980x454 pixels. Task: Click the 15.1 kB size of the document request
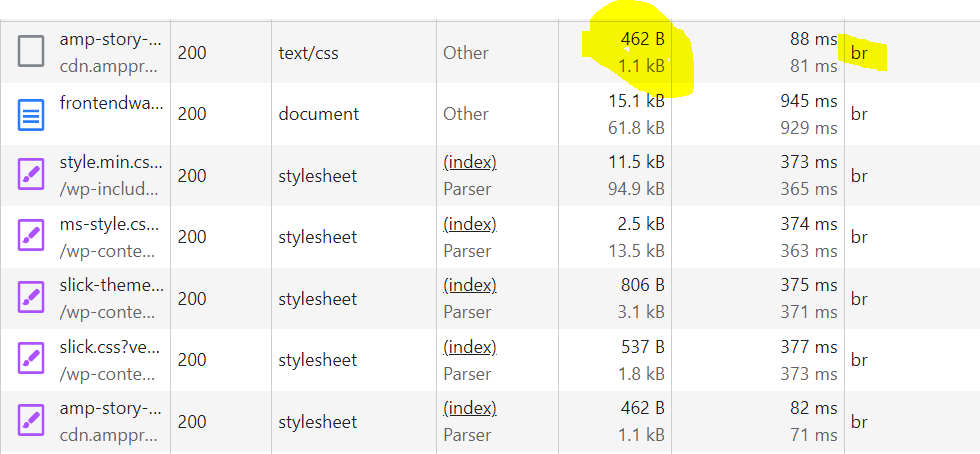636,101
